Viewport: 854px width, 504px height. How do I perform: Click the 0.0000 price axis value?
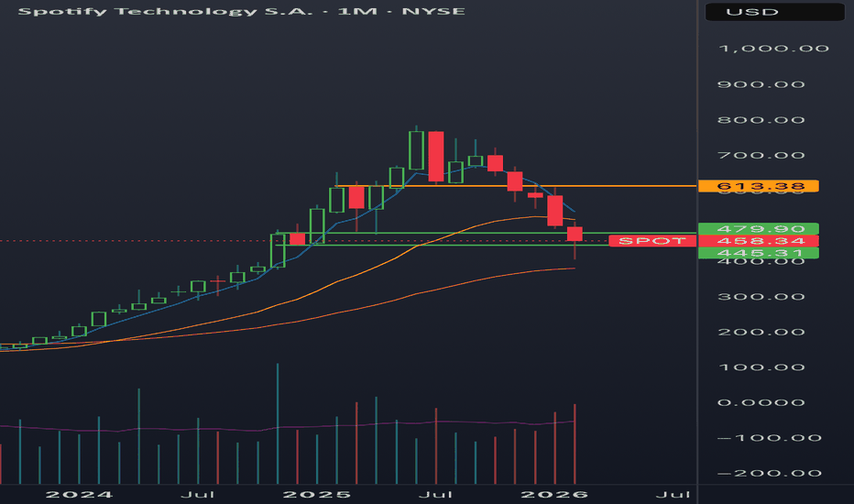coord(761,402)
